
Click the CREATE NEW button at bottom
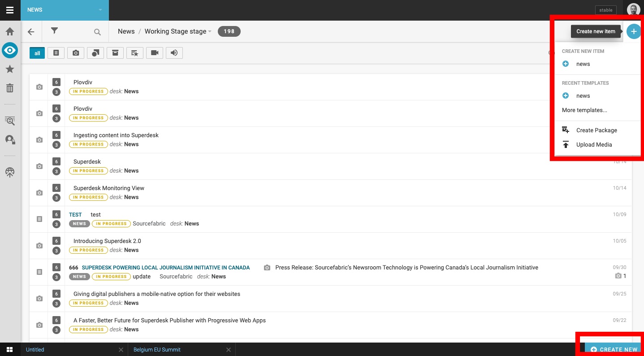click(614, 350)
